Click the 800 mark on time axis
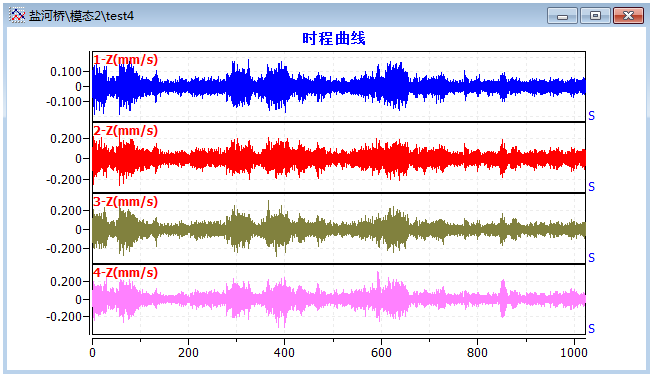The height and width of the screenshot is (377, 652). (477, 353)
